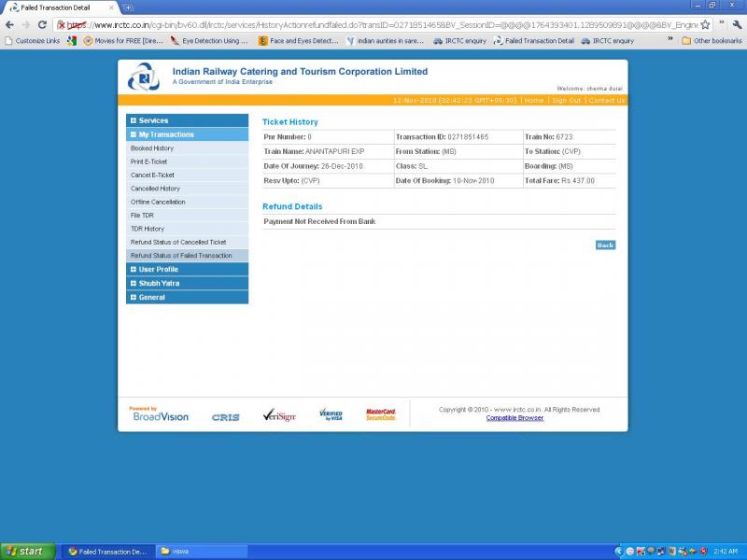Open the Other bookmarks folder
The width and height of the screenshot is (747, 560).
pos(712,41)
